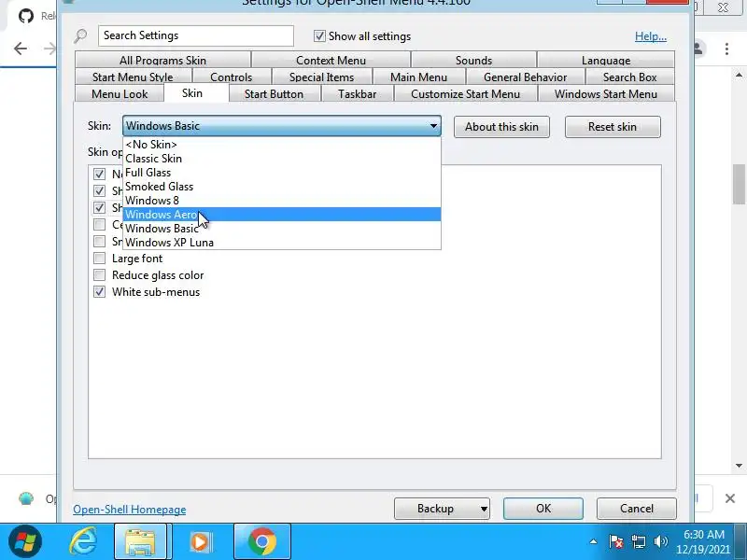Open the Main Menu tab
747x560 pixels.
418,77
